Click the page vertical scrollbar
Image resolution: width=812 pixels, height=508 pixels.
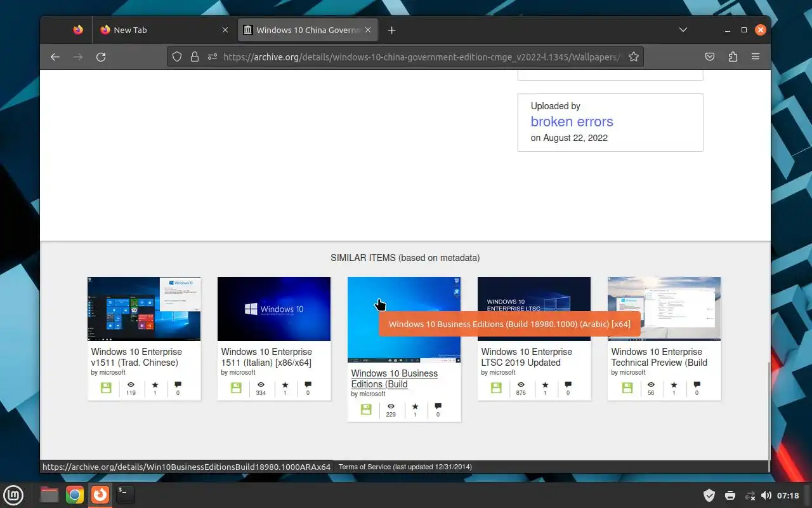click(768, 416)
